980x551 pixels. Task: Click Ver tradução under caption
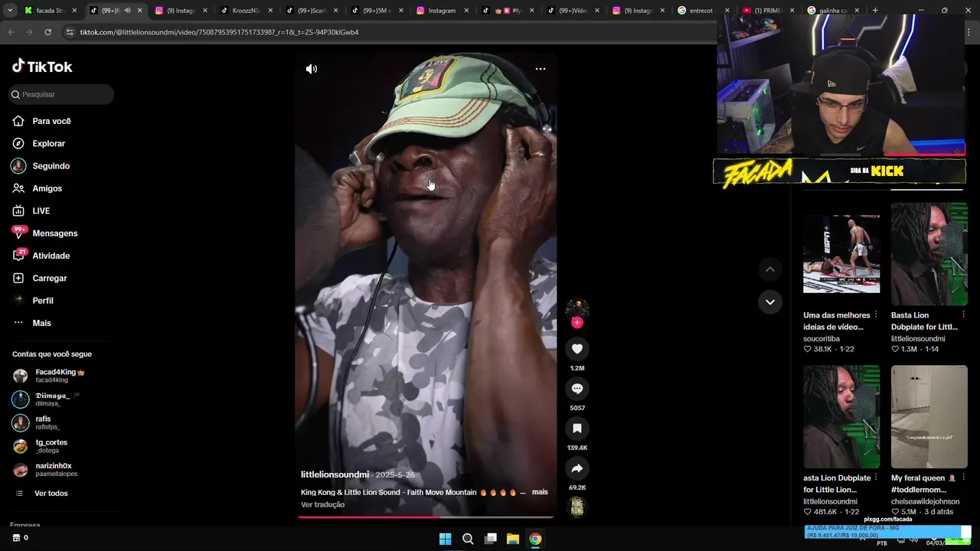pyautogui.click(x=322, y=504)
